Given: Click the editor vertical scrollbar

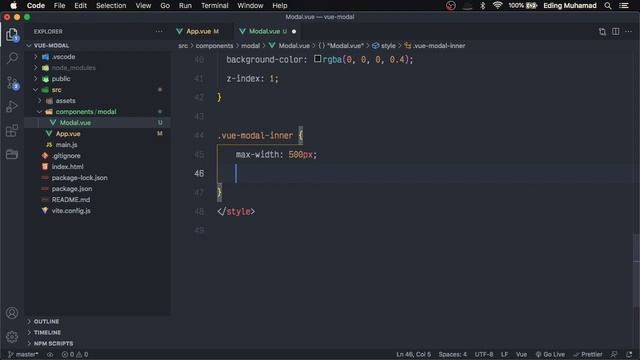Looking at the screenshot, I should click(x=636, y=271).
